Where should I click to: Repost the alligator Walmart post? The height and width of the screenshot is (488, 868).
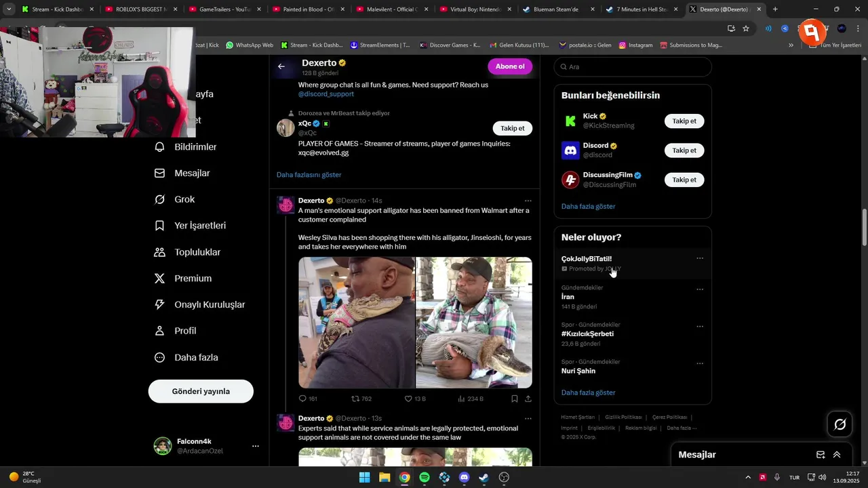pyautogui.click(x=361, y=399)
